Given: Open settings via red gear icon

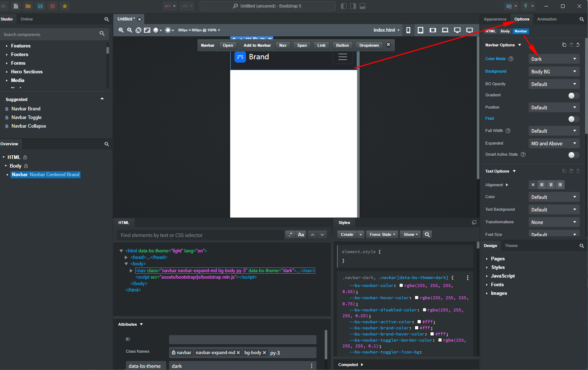Looking at the screenshot, I should (53, 6).
